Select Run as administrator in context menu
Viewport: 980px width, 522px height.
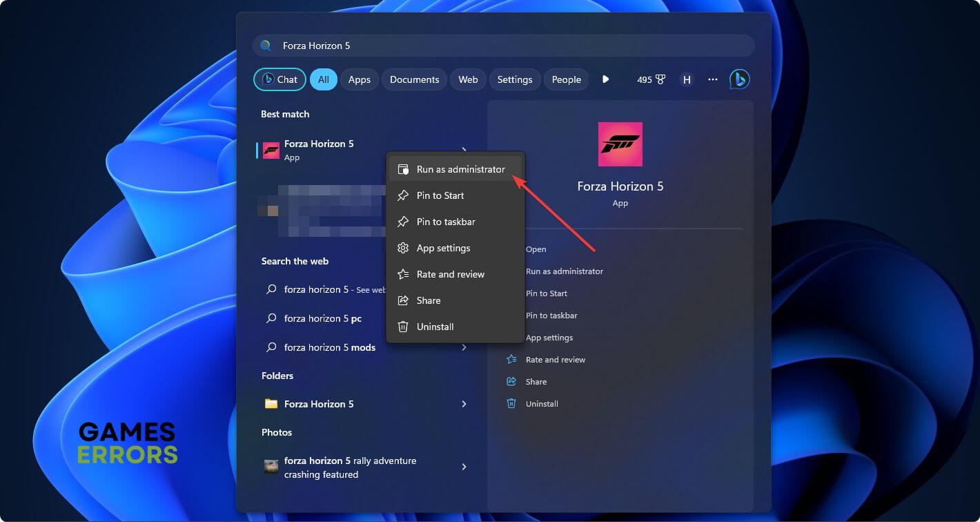(460, 169)
